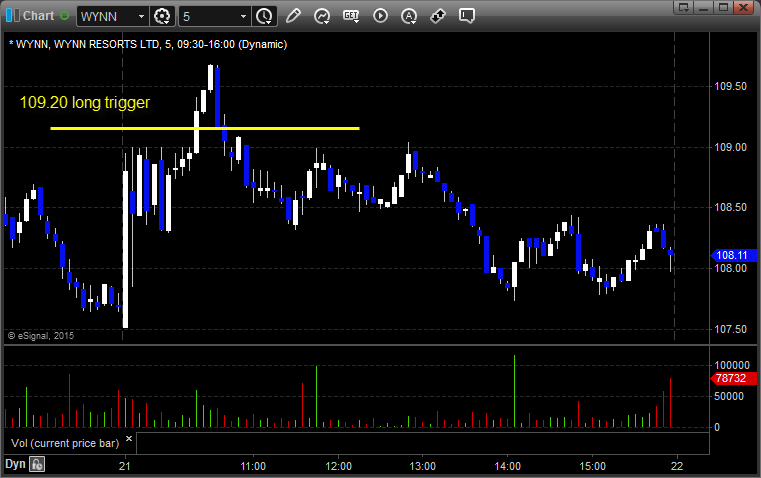
Task: Open the time template clock menu
Action: [265, 16]
